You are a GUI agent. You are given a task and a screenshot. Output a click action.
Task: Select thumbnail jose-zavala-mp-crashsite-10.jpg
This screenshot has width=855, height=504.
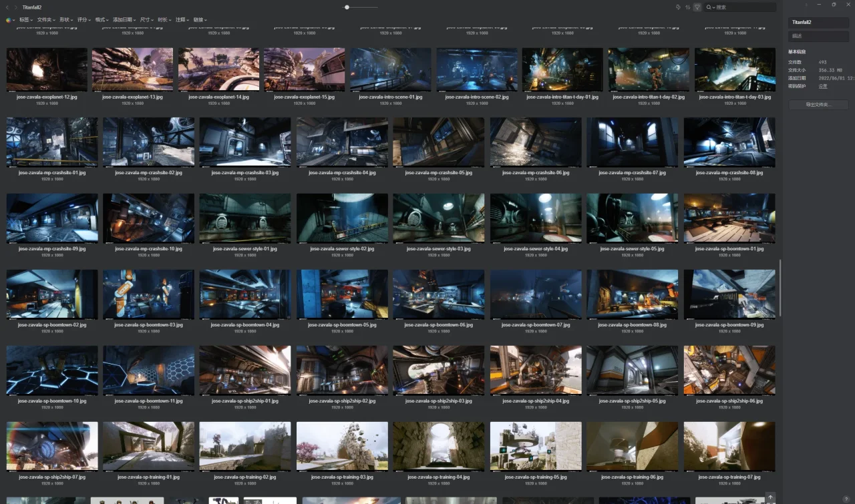click(149, 218)
